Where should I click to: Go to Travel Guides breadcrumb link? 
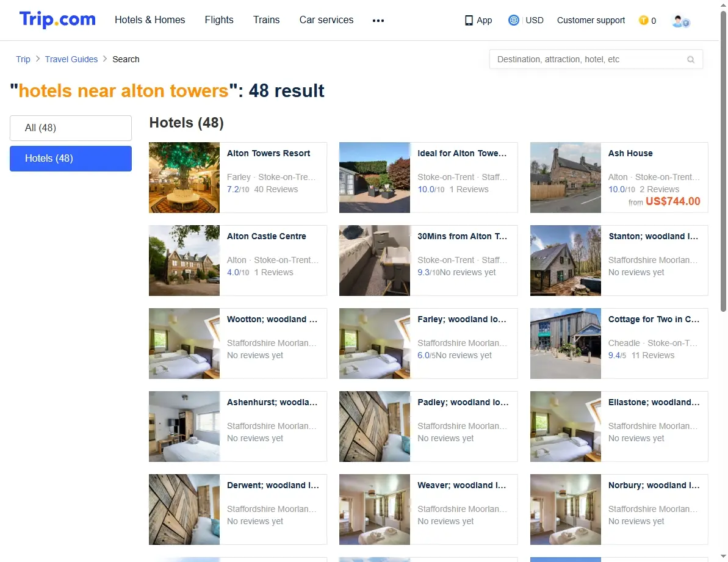(x=71, y=59)
